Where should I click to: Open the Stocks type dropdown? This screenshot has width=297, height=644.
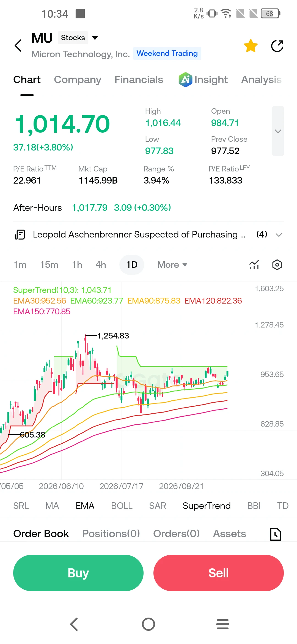pyautogui.click(x=95, y=38)
